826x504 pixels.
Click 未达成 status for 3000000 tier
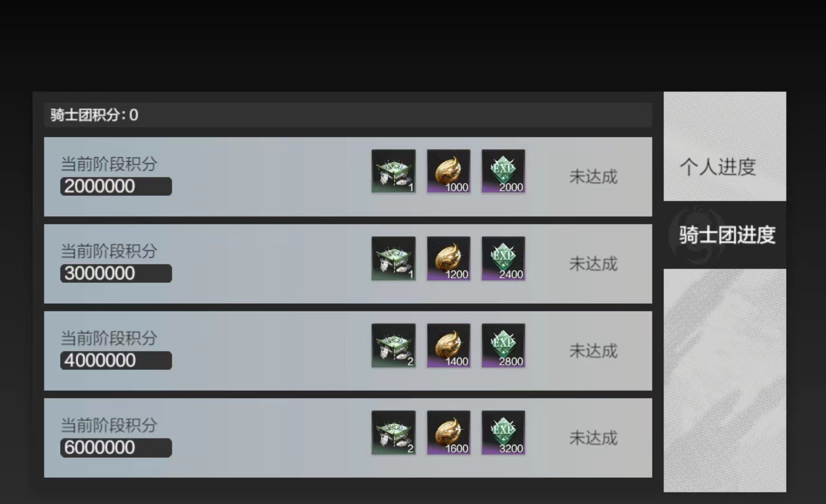593,264
